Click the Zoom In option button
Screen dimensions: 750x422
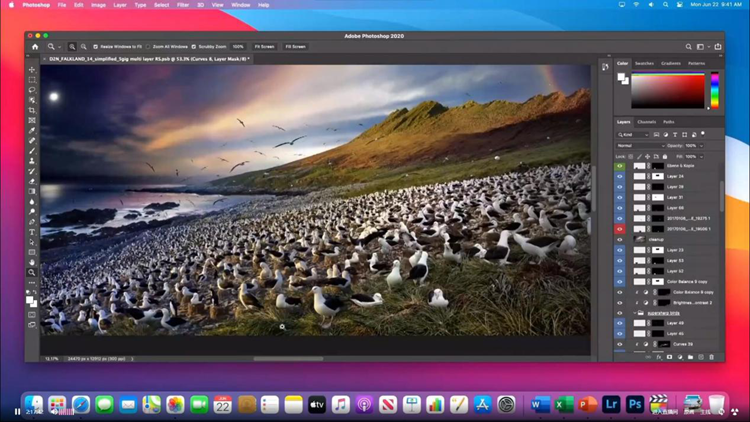point(72,47)
